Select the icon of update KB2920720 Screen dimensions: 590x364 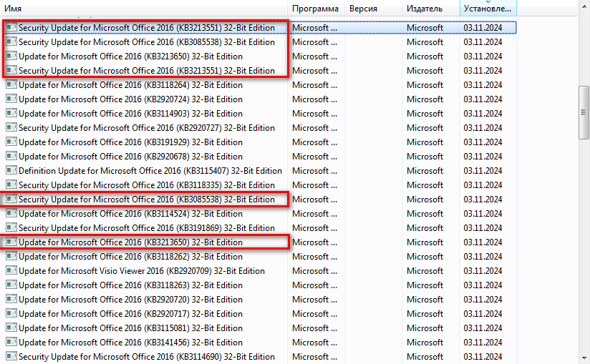(11, 300)
